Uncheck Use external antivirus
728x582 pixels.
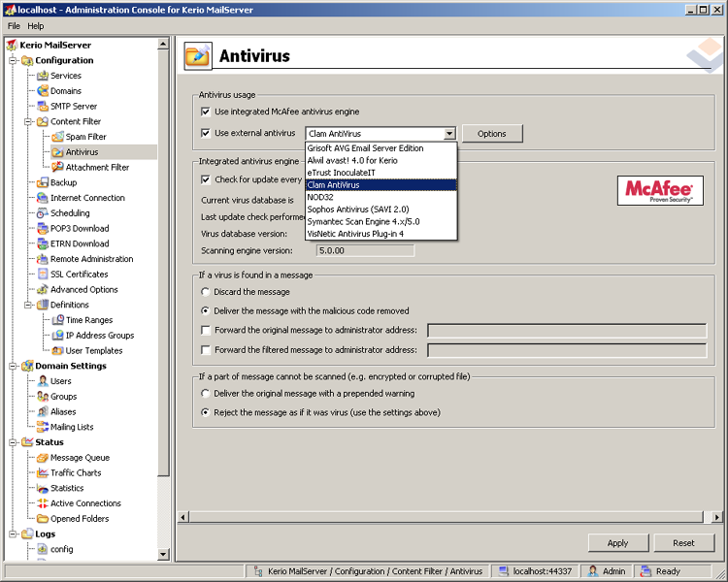point(205,133)
